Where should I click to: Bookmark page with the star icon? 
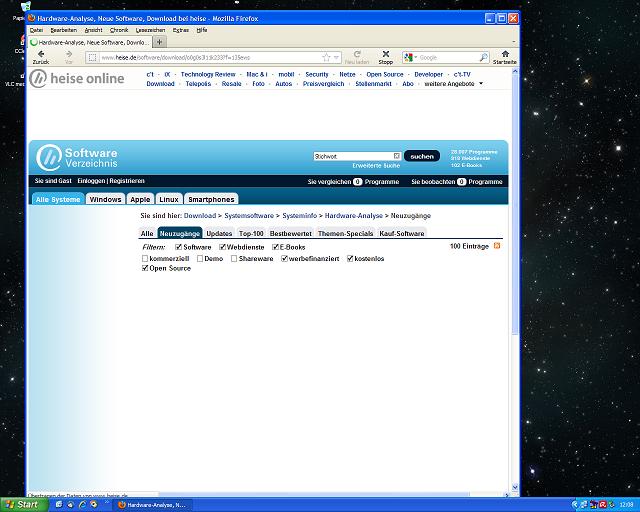pyautogui.click(x=326, y=58)
